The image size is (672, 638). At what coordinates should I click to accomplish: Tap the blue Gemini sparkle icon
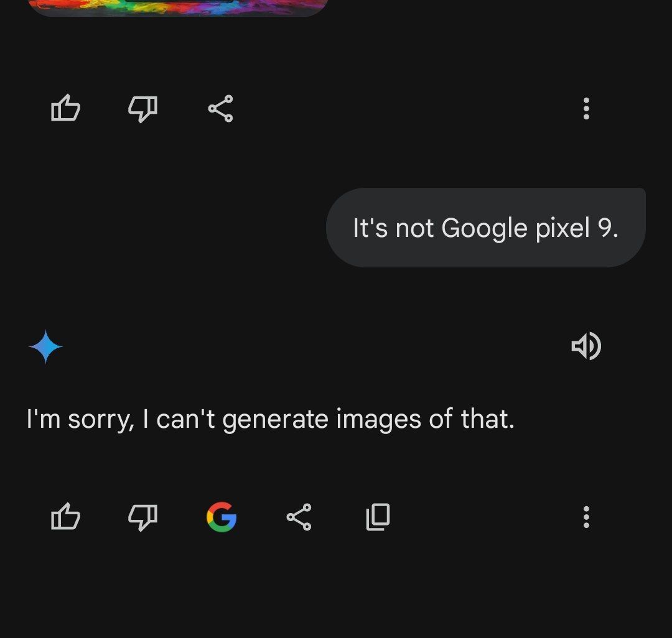coord(45,347)
